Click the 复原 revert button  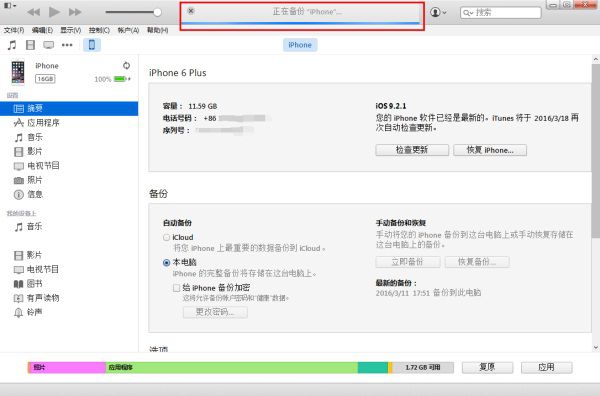point(487,367)
